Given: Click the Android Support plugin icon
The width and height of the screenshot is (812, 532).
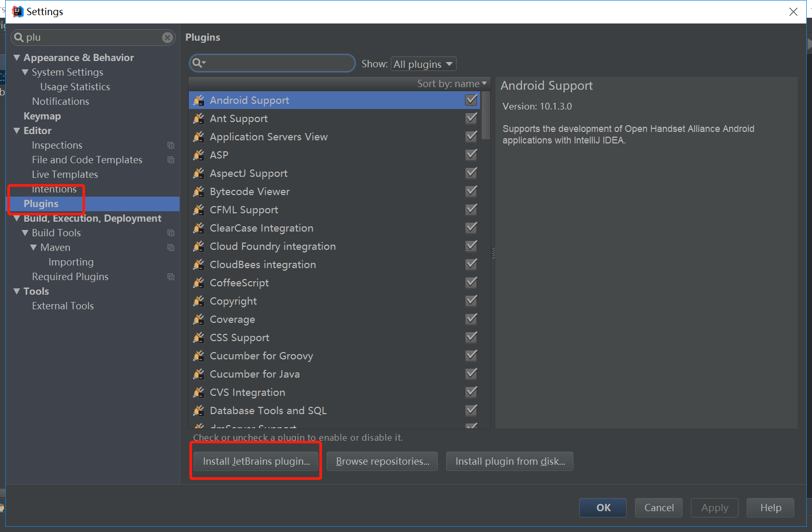Looking at the screenshot, I should click(x=198, y=100).
